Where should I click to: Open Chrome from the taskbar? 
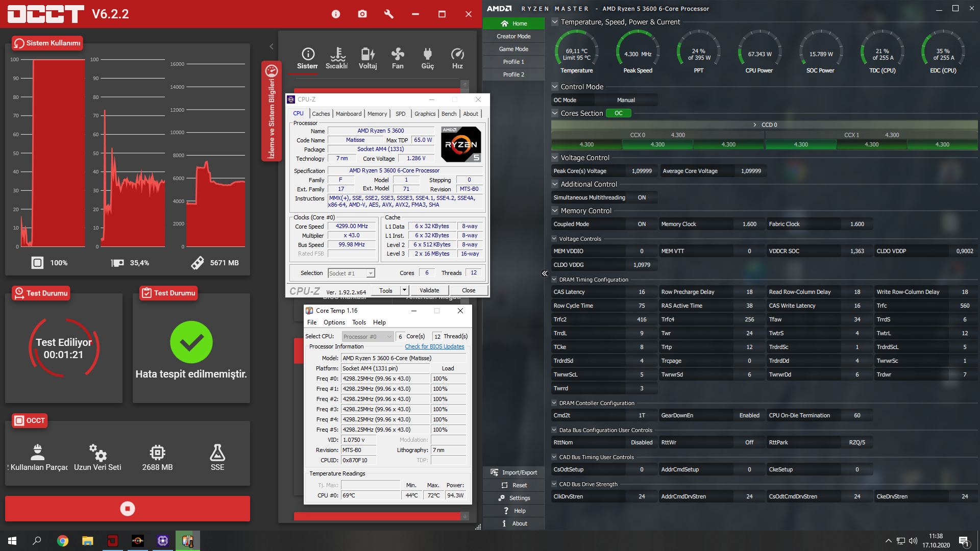coord(63,541)
